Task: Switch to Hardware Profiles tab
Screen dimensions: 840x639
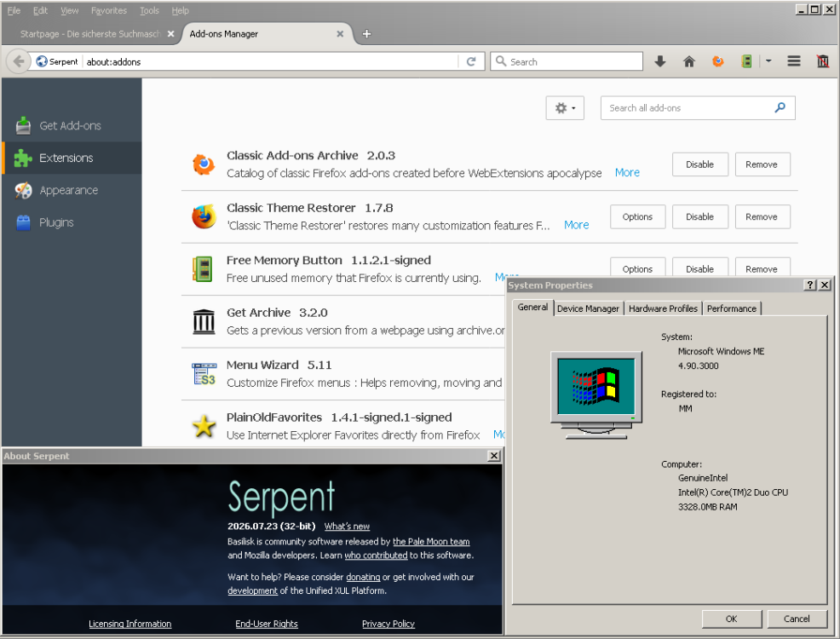Action: pyautogui.click(x=663, y=308)
